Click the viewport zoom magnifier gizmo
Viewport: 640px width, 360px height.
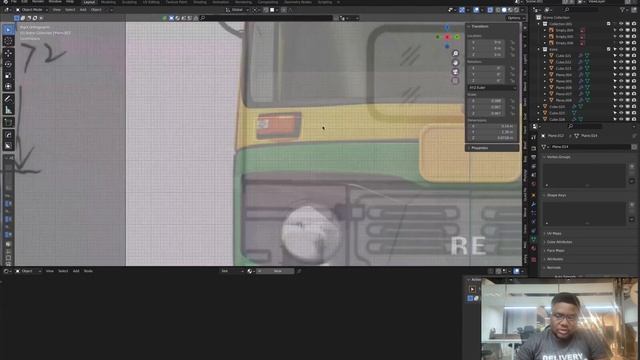pyautogui.click(x=456, y=53)
